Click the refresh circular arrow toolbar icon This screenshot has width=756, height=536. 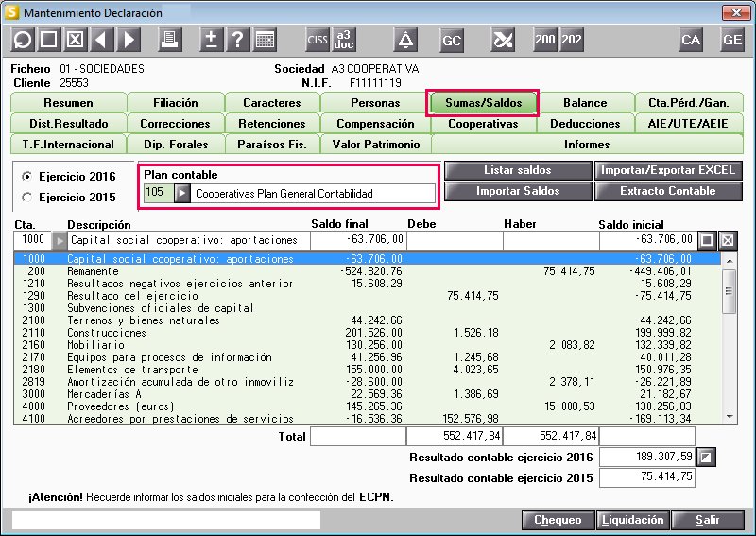pos(22,40)
